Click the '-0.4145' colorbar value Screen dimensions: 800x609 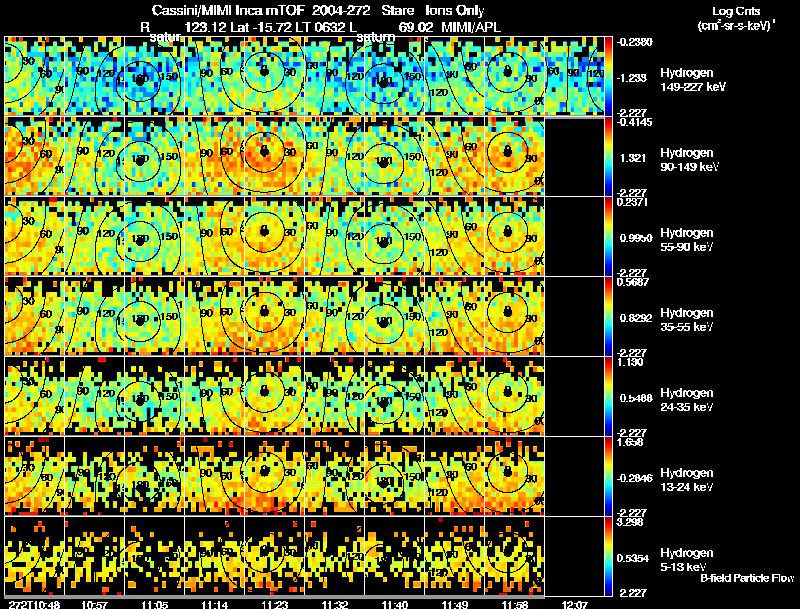pyautogui.click(x=634, y=122)
